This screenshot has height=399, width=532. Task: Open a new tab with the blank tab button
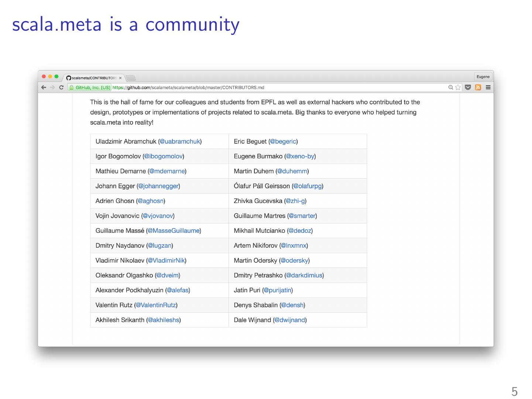(131, 78)
